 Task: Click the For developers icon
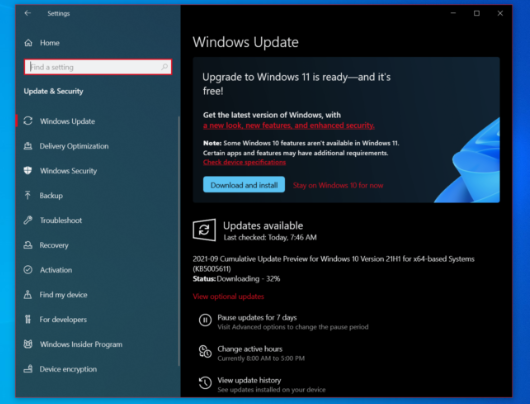coord(28,319)
